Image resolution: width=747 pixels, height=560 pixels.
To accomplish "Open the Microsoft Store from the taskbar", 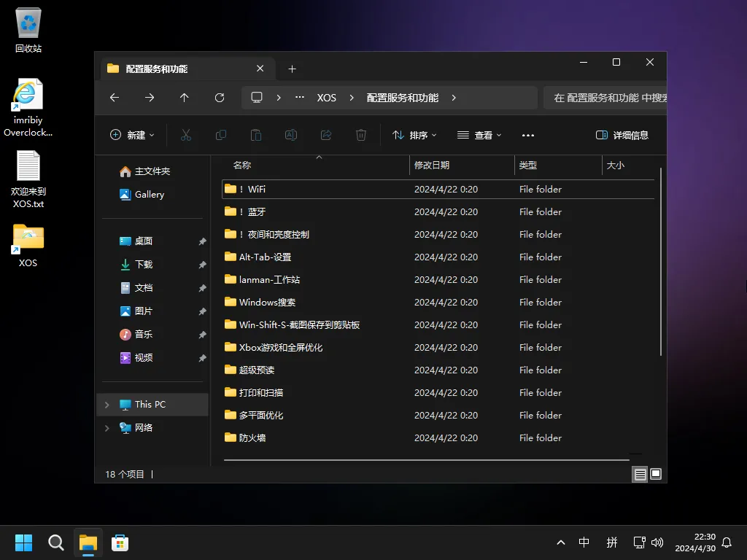I will (120, 542).
